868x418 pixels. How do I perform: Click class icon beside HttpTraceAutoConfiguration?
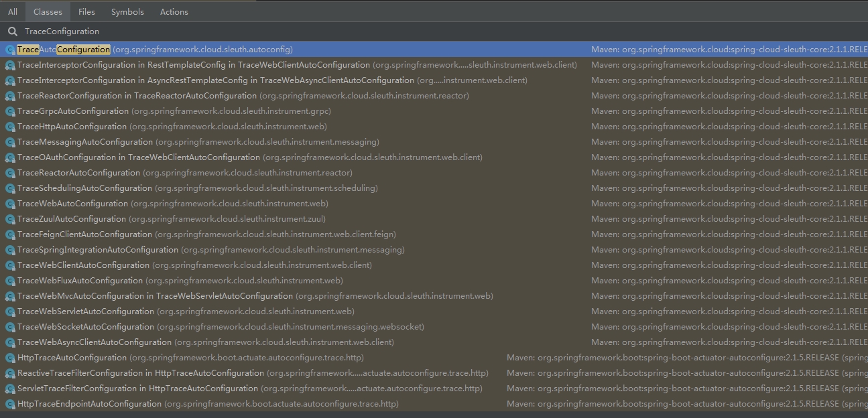(x=10, y=358)
